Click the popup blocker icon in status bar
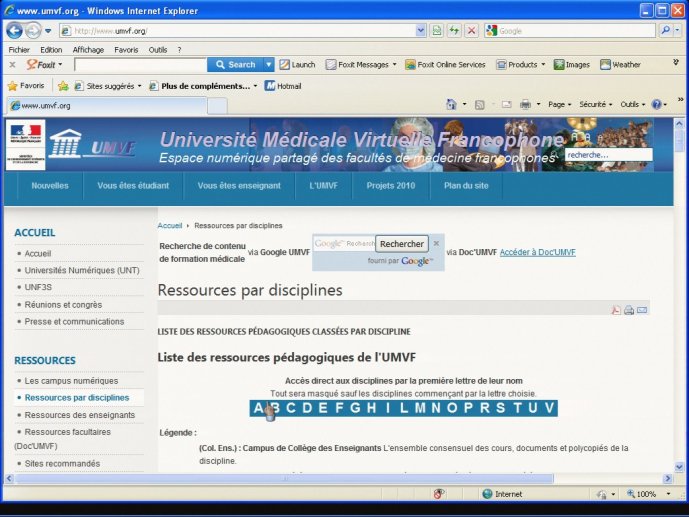Screen dimensions: 689x517 click(439, 494)
